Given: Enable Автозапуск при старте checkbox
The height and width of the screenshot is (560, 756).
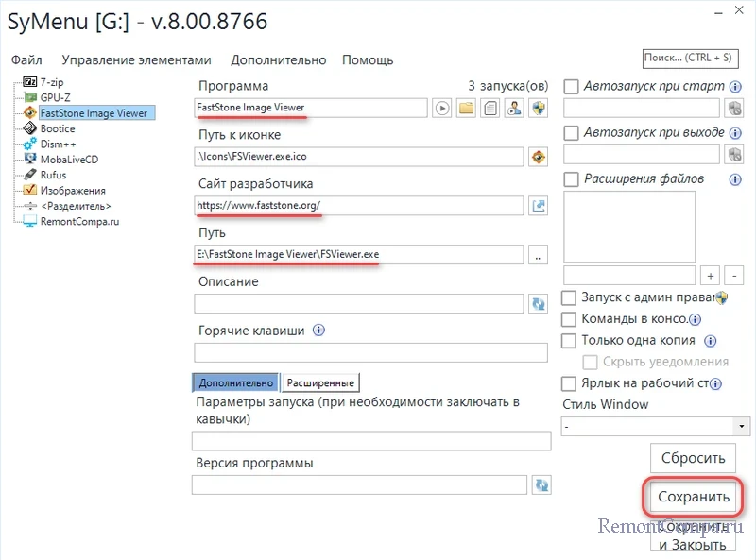Looking at the screenshot, I should pos(571,87).
